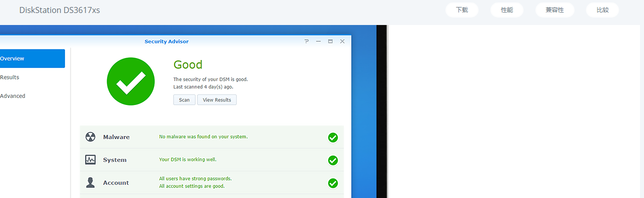Click the green check beside Malware status
Screen dimensions: 644x198
(333, 137)
